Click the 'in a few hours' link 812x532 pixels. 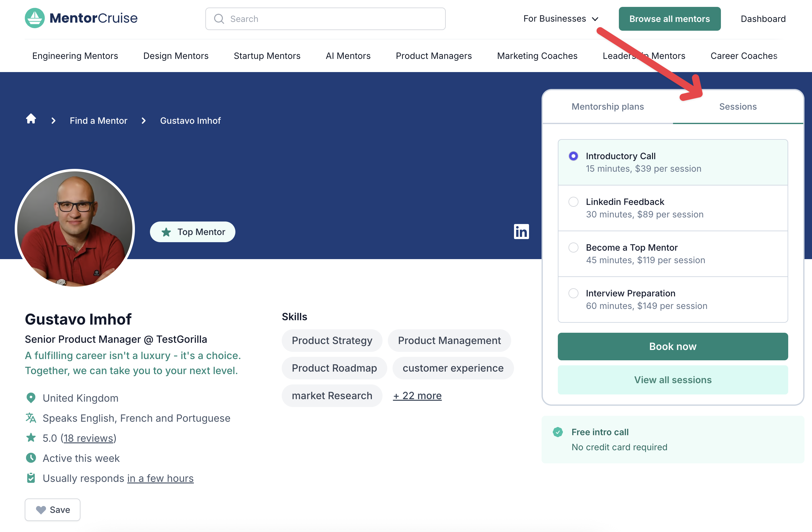pyautogui.click(x=160, y=478)
